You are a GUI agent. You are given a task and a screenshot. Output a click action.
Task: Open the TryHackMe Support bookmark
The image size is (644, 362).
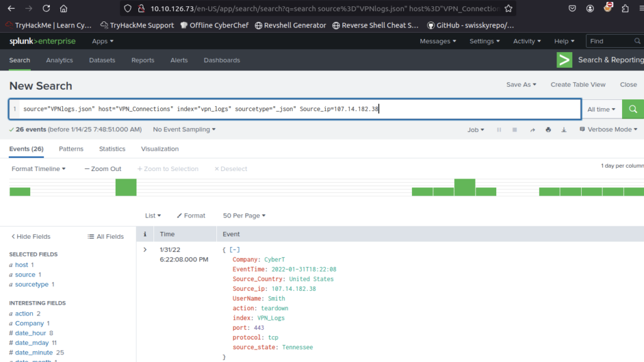(137, 25)
